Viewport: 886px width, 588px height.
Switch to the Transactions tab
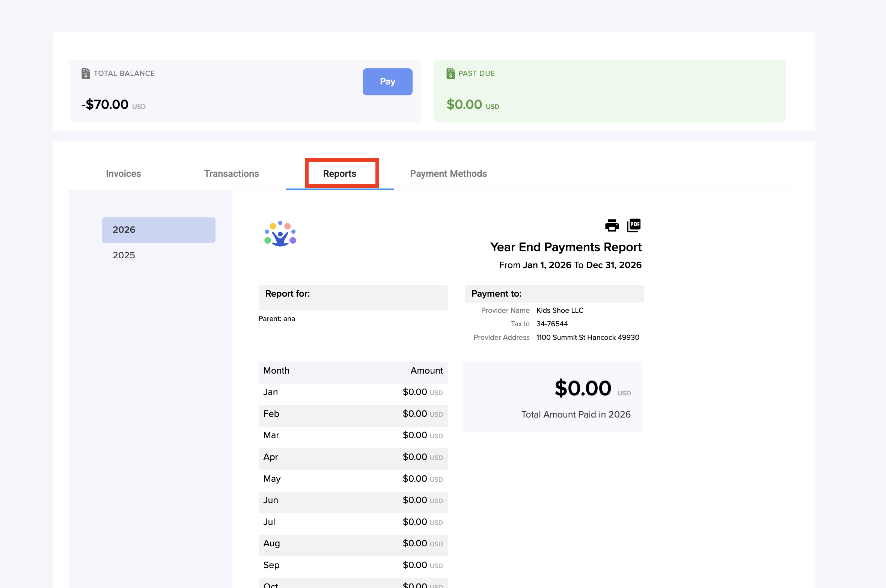[x=231, y=173]
